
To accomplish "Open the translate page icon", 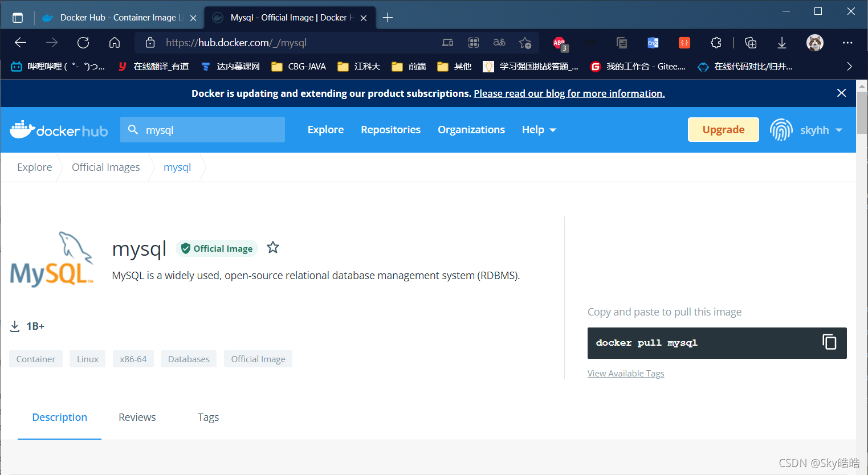I will [x=499, y=43].
